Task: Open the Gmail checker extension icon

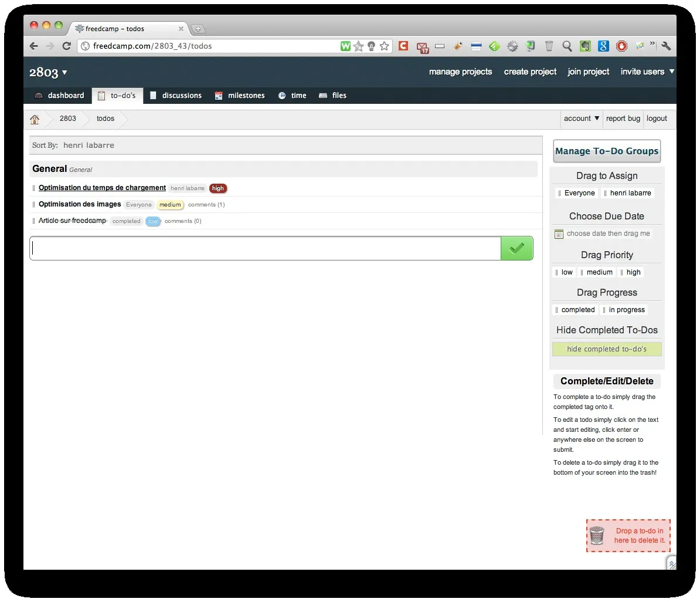Action: click(x=422, y=47)
